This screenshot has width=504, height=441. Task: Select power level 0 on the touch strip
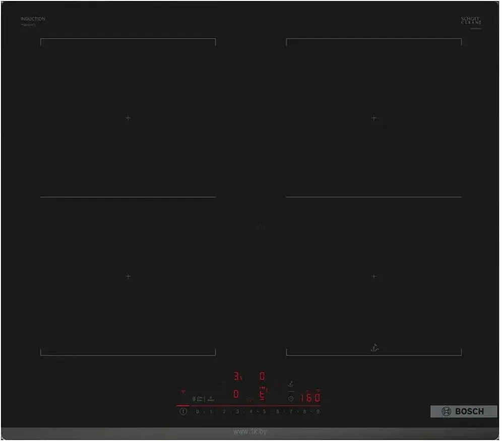click(x=197, y=412)
